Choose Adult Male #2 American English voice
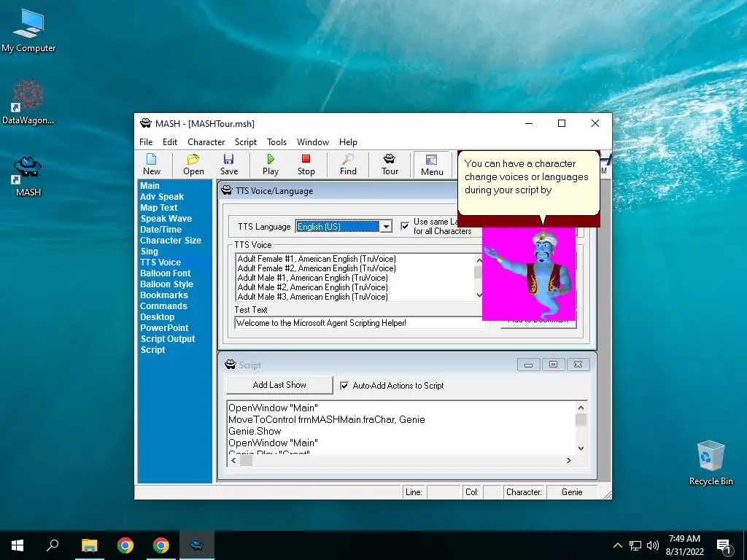747x560 pixels. click(x=312, y=287)
